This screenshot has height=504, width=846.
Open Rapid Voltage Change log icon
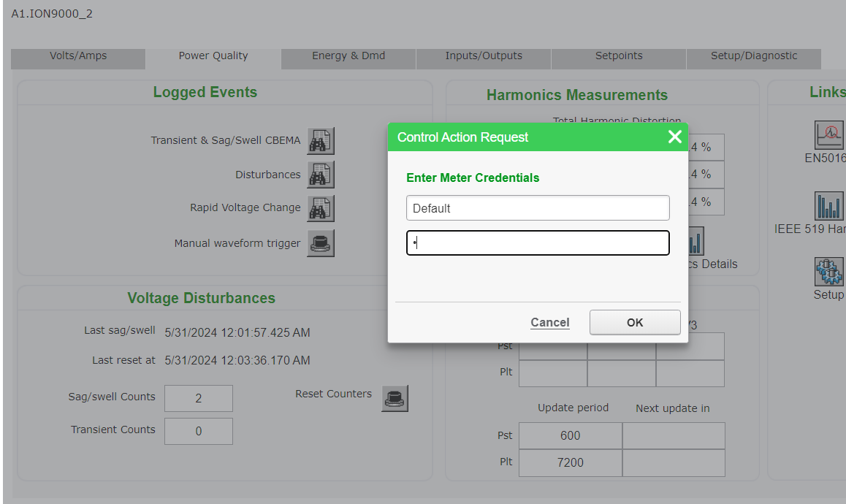(320, 208)
